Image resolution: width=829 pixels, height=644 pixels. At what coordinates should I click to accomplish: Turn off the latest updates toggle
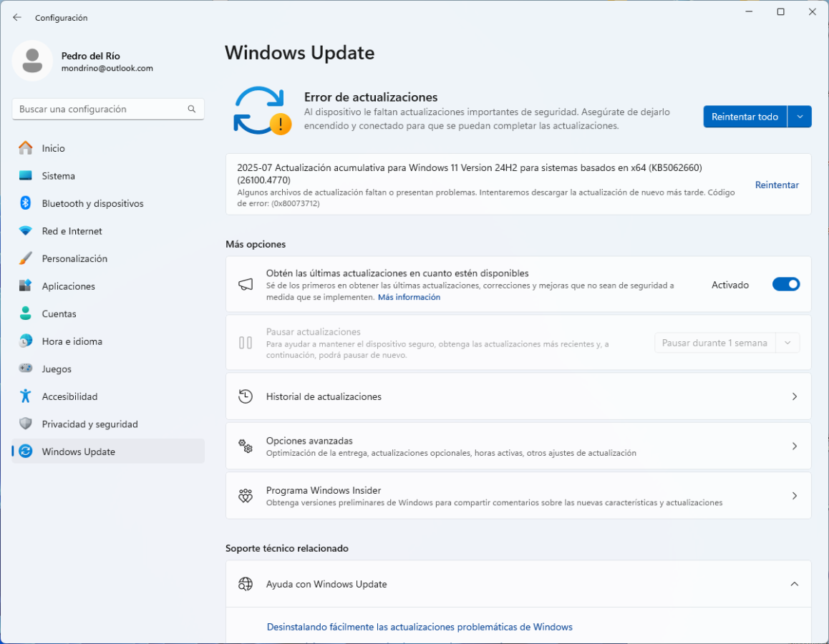tap(785, 285)
